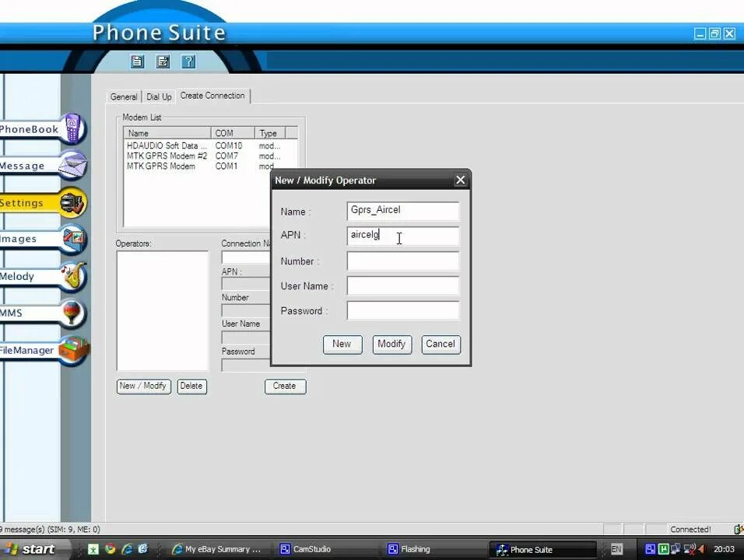Screen dimensions: 744x560
Task: Click the edit note toolbar icon
Action: [163, 61]
